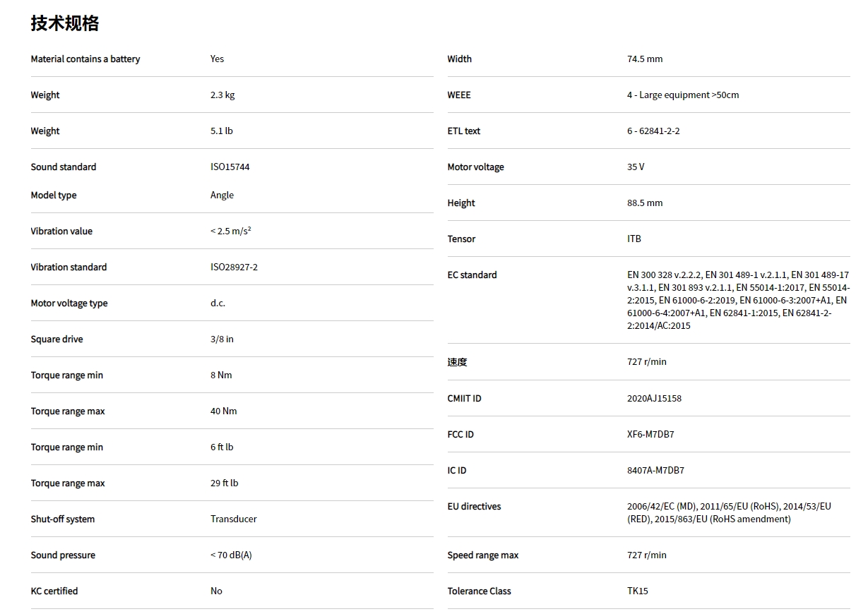Screen dimensions: 868x614
Task: Select the 2.3 kg weight value
Action: 222,95
